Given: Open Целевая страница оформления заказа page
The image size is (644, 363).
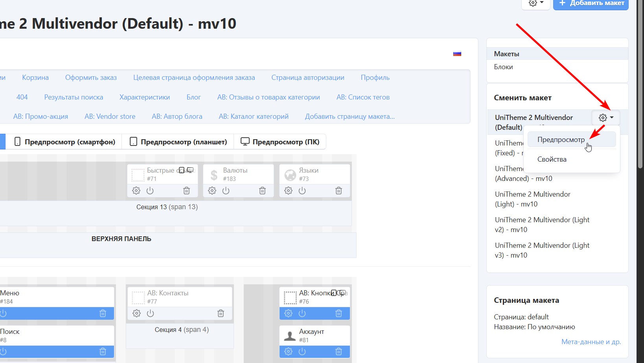Looking at the screenshot, I should click(194, 77).
